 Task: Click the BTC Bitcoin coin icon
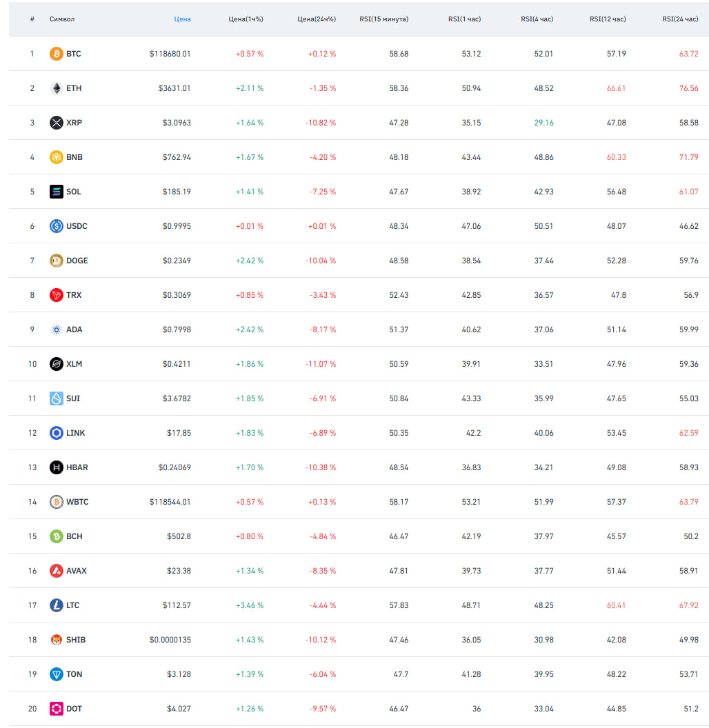tap(57, 54)
